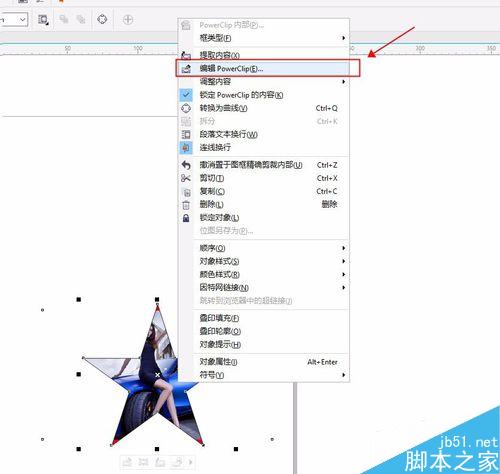Click the center X marker of the star

coord(157,375)
